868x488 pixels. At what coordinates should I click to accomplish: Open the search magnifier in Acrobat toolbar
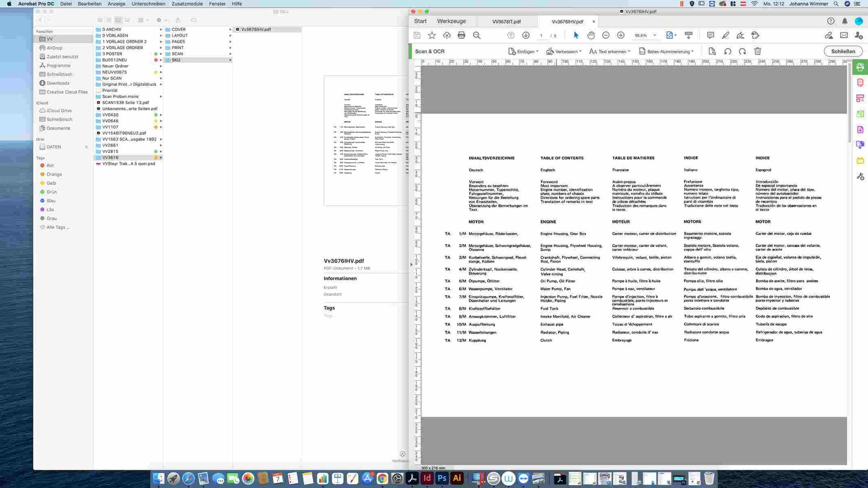tap(477, 35)
